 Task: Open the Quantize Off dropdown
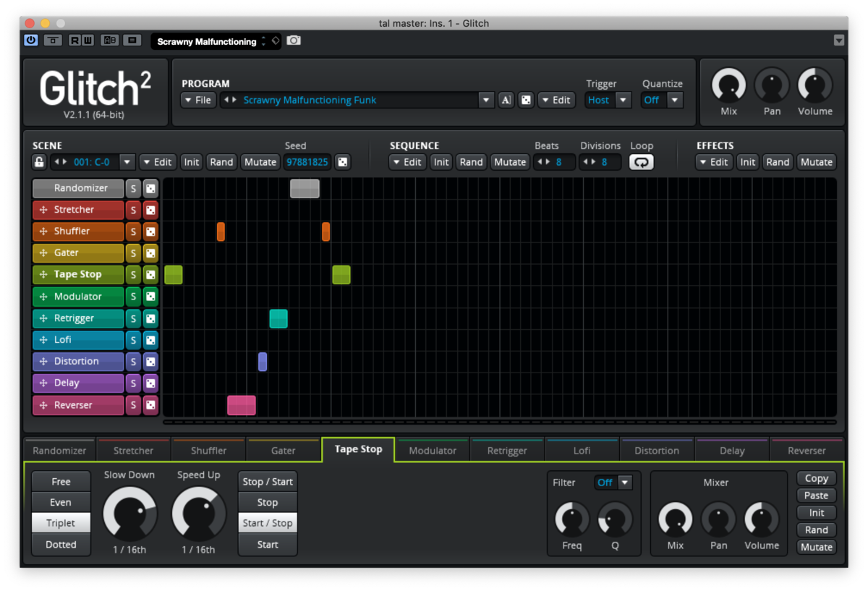click(675, 100)
